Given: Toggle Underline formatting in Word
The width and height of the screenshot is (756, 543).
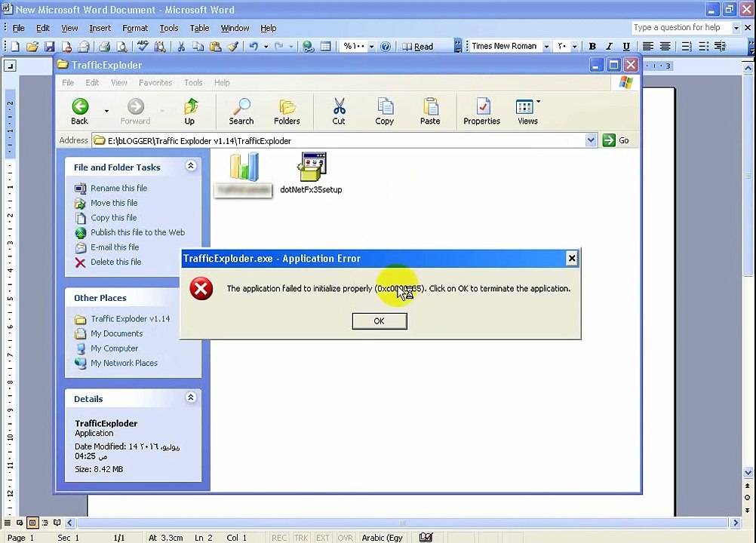Looking at the screenshot, I should [x=625, y=46].
